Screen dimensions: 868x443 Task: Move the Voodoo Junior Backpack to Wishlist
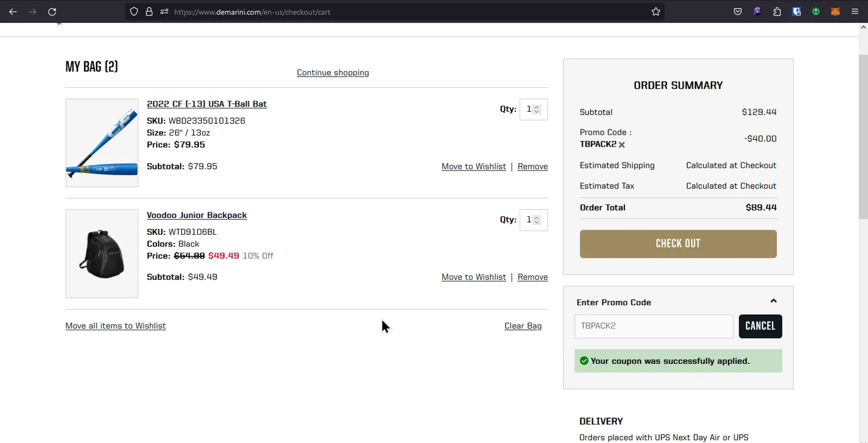coord(473,277)
